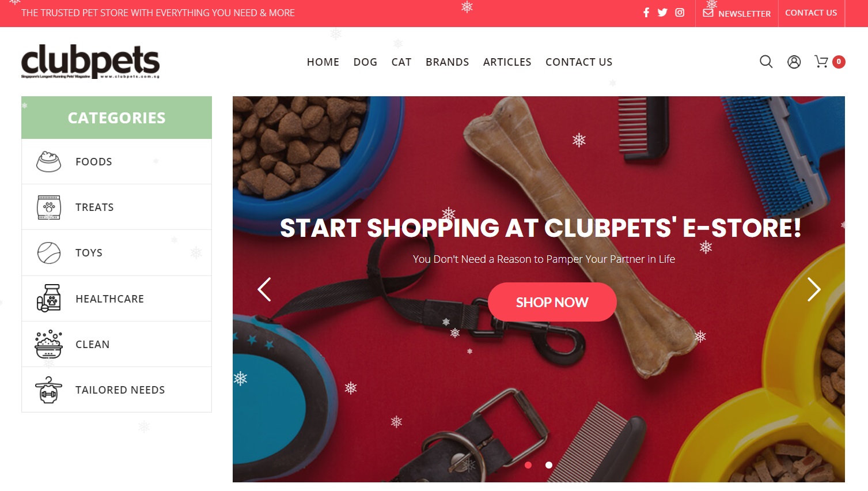Open the BRANDS menu item
Screen dimensions: 868x491
448,62
